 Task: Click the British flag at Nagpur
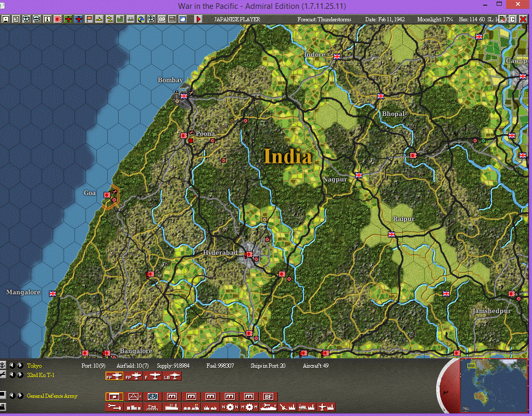[359, 175]
